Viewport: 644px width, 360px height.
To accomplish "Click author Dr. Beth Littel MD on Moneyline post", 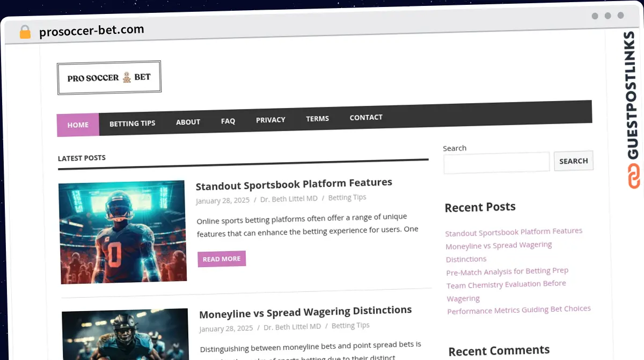I will 292,327.
